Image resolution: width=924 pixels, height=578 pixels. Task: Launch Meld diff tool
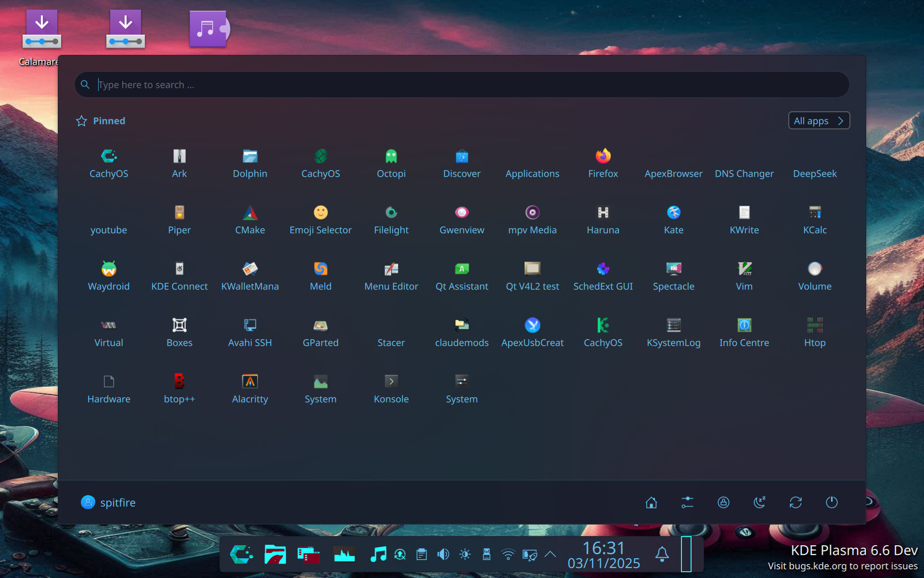[x=321, y=276]
